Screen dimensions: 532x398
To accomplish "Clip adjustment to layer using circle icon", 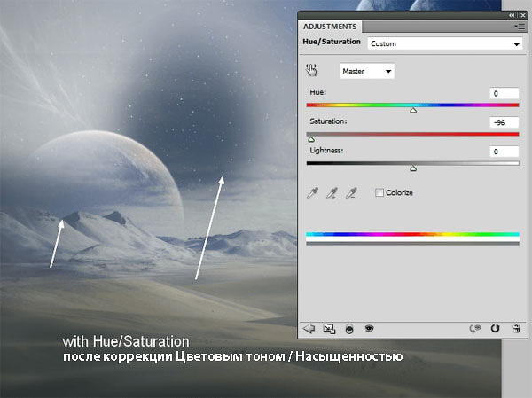I will tap(349, 329).
